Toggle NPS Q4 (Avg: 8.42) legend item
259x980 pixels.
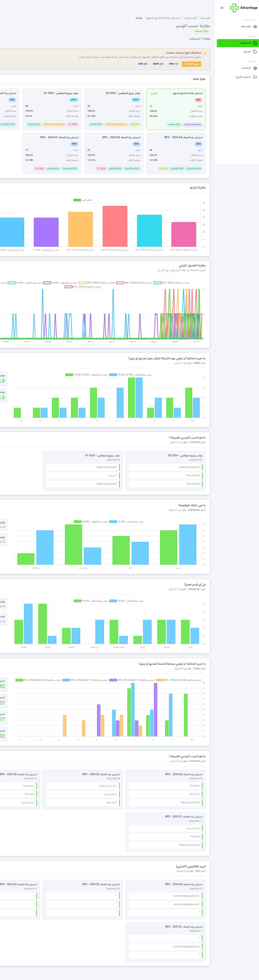38,680
